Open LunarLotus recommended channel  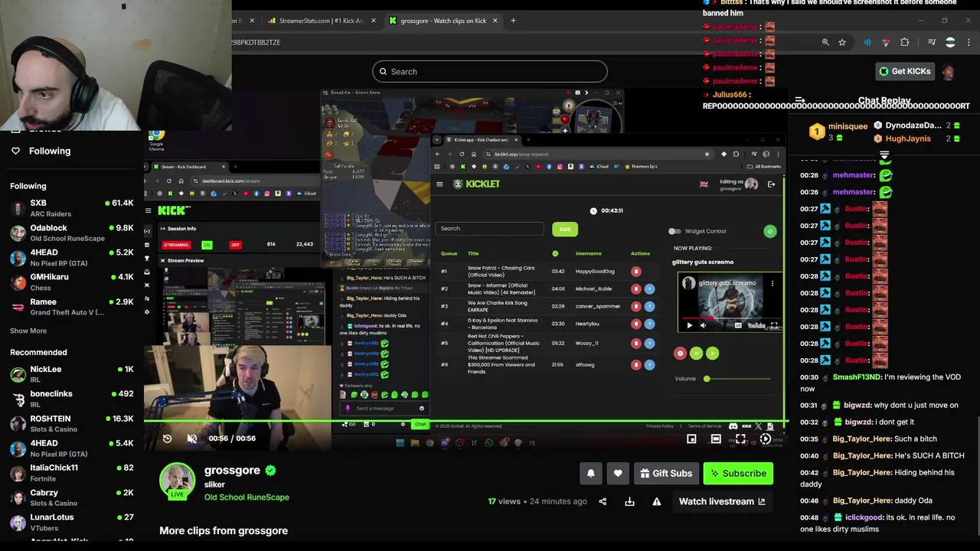point(72,522)
